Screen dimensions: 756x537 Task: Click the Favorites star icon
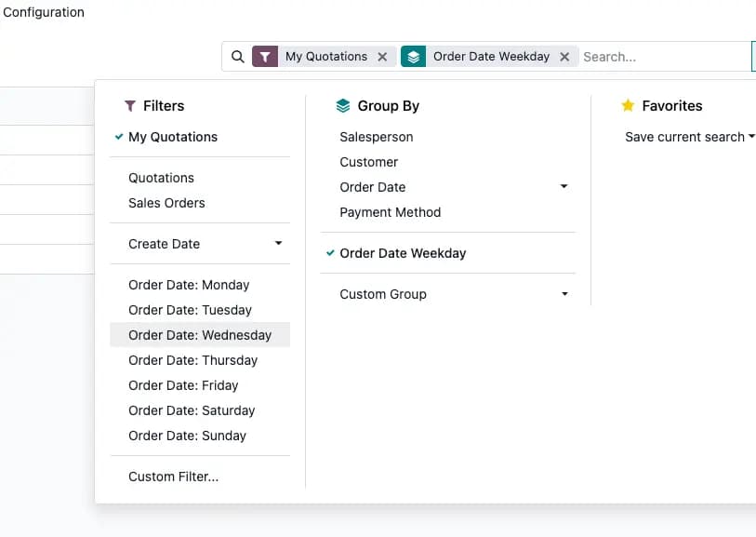point(628,105)
